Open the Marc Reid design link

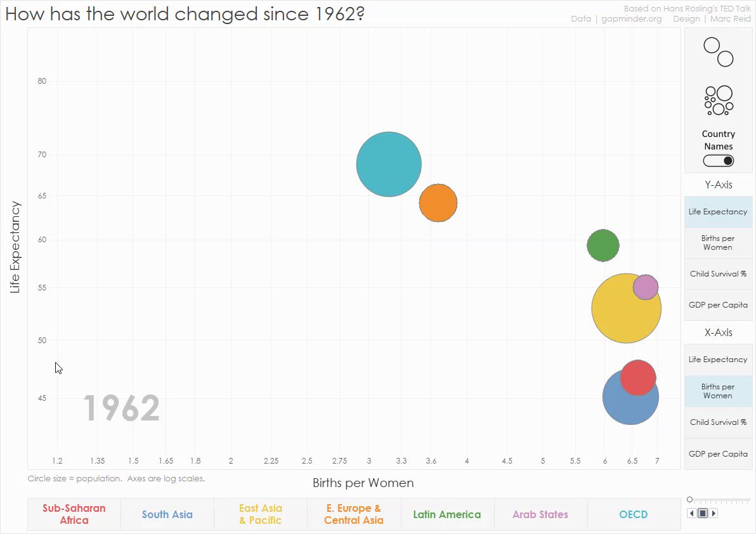pos(731,19)
